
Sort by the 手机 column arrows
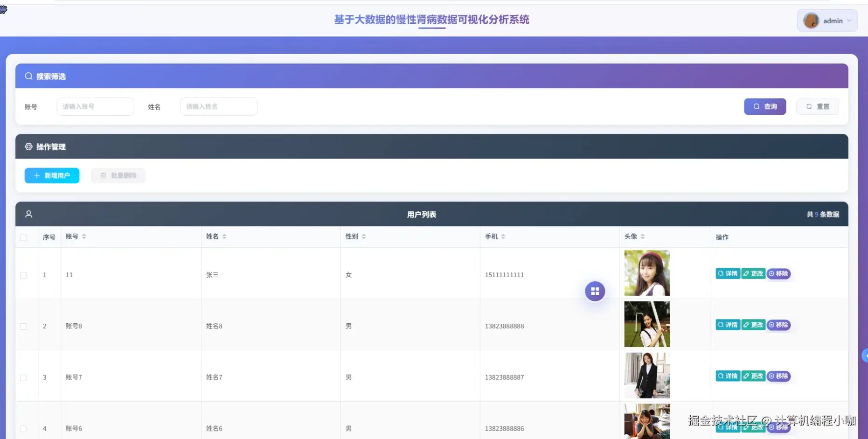point(503,237)
